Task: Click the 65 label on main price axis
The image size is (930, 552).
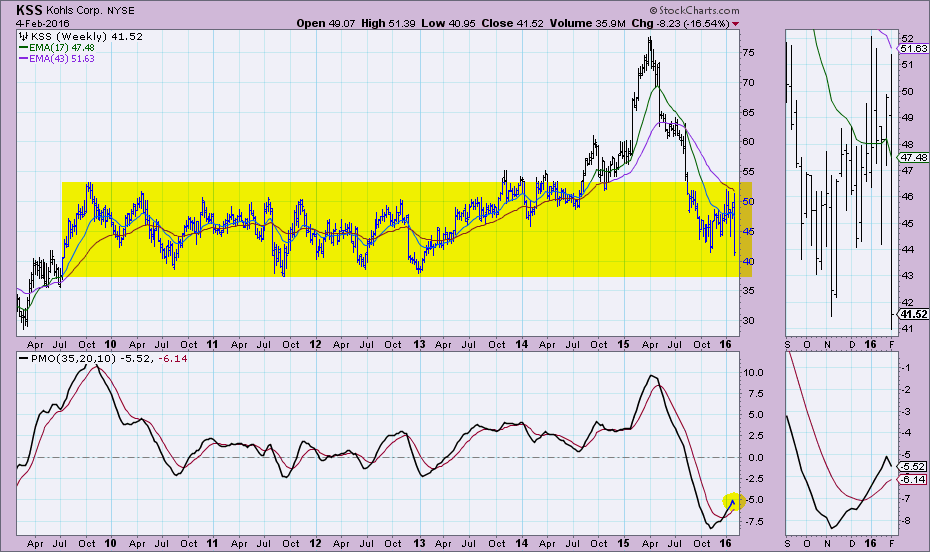Action: [749, 112]
